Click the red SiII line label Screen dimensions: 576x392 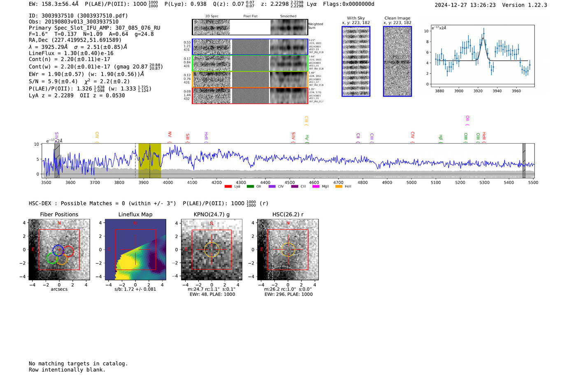coord(188,137)
